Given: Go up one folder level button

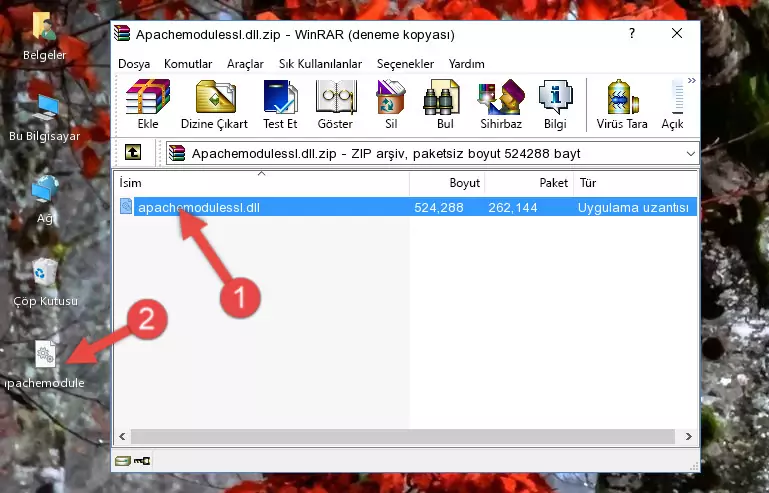Looking at the screenshot, I should [133, 153].
